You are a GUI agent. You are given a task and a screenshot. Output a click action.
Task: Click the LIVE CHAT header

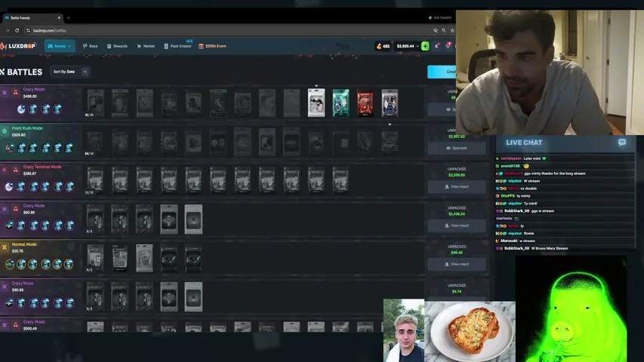[524, 143]
